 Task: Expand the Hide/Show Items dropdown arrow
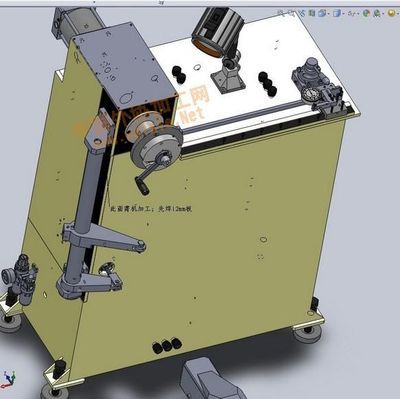pyautogui.click(x=358, y=14)
